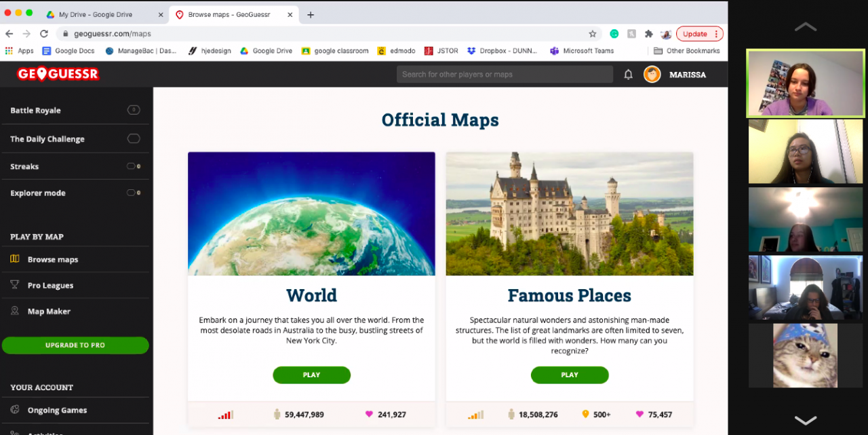Click the Ongoing Games globe icon
The image size is (868, 435).
(15, 410)
